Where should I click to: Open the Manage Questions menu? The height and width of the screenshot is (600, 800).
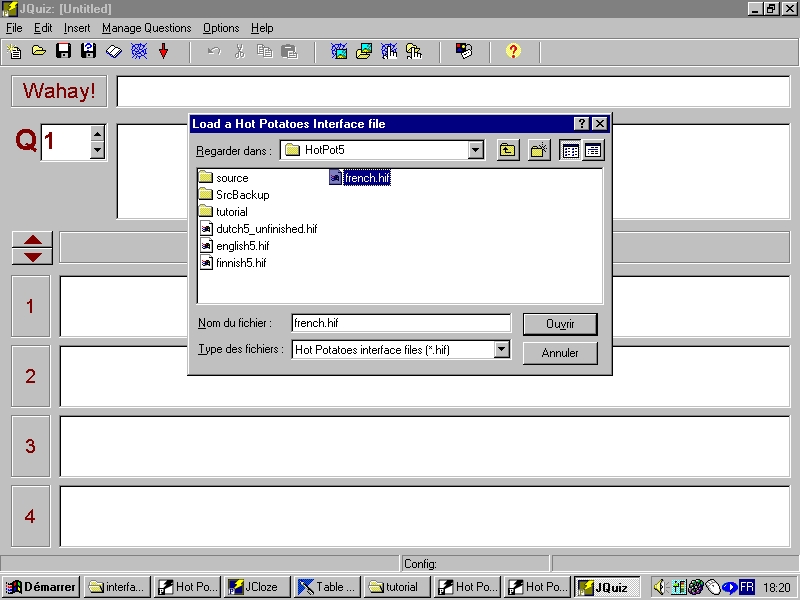(x=146, y=28)
